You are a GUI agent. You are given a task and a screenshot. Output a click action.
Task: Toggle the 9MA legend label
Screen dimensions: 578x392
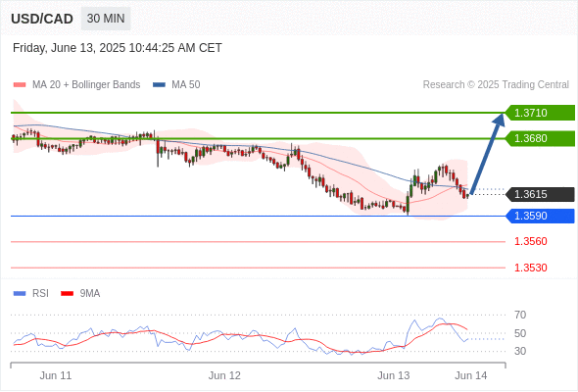[x=90, y=294]
